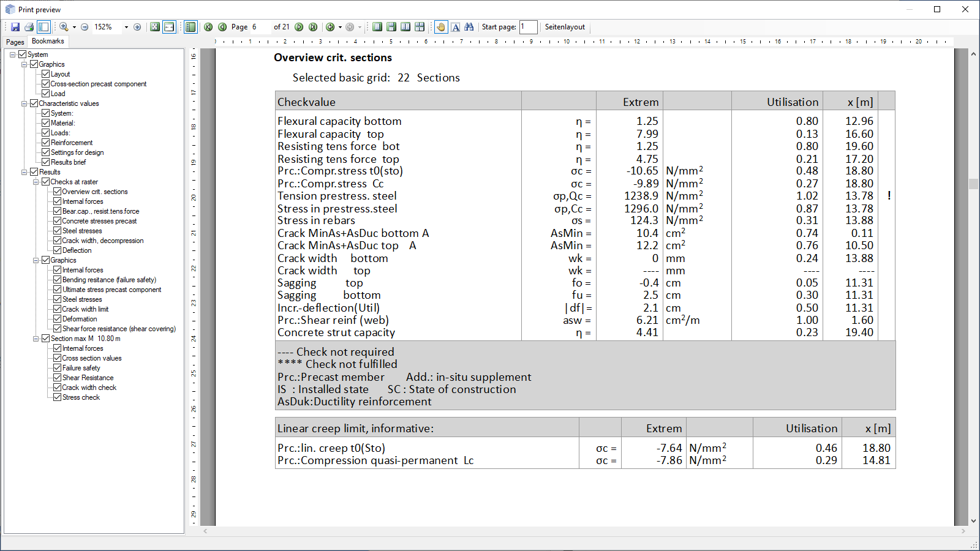Click the Seitenlayout button

pyautogui.click(x=565, y=27)
